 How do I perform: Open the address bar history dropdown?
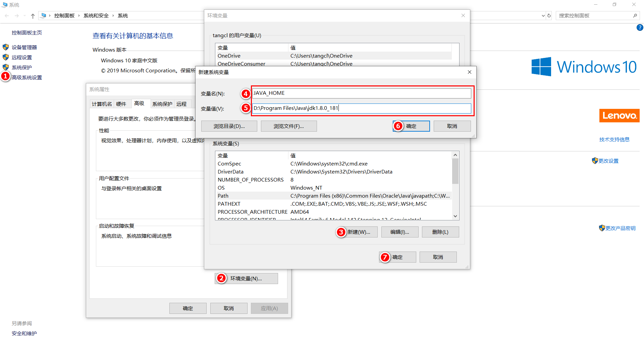tap(543, 15)
